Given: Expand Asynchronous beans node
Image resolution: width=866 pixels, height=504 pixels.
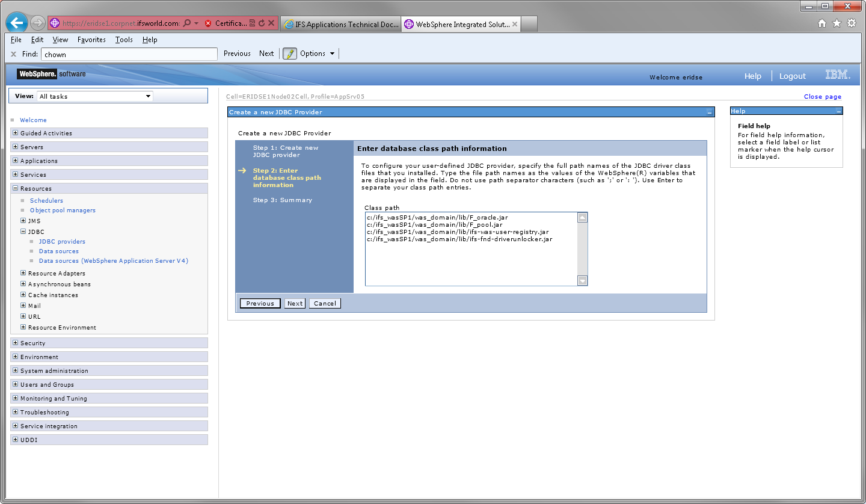Looking at the screenshot, I should (x=23, y=284).
